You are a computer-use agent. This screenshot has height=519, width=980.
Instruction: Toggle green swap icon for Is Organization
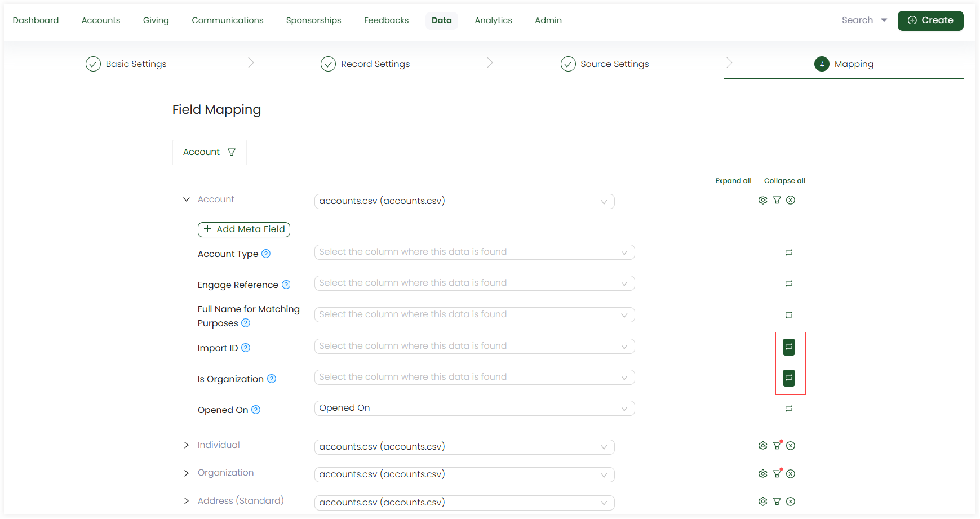(789, 378)
